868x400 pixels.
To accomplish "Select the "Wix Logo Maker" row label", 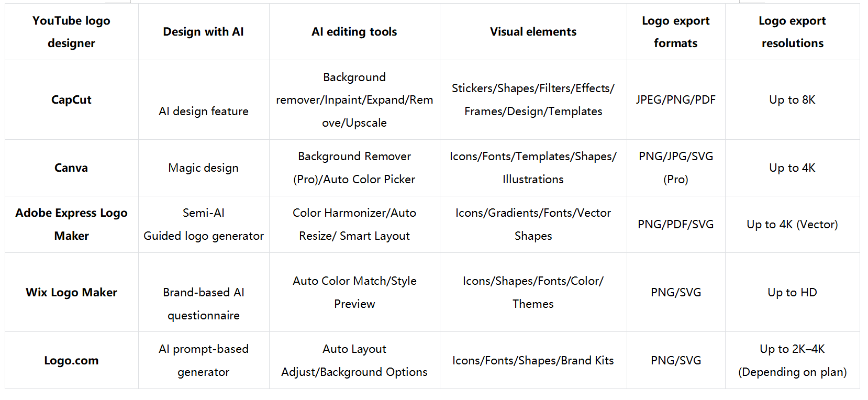I will (71, 293).
